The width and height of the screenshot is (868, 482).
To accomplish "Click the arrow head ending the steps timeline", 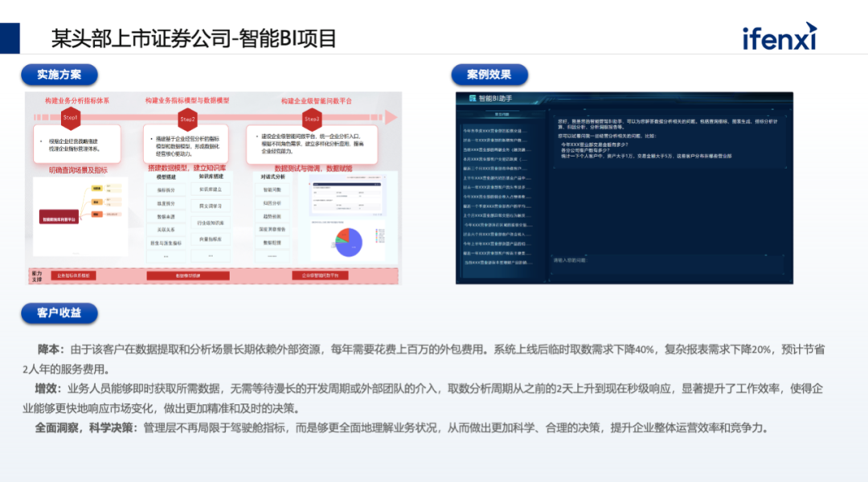I will 391,118.
